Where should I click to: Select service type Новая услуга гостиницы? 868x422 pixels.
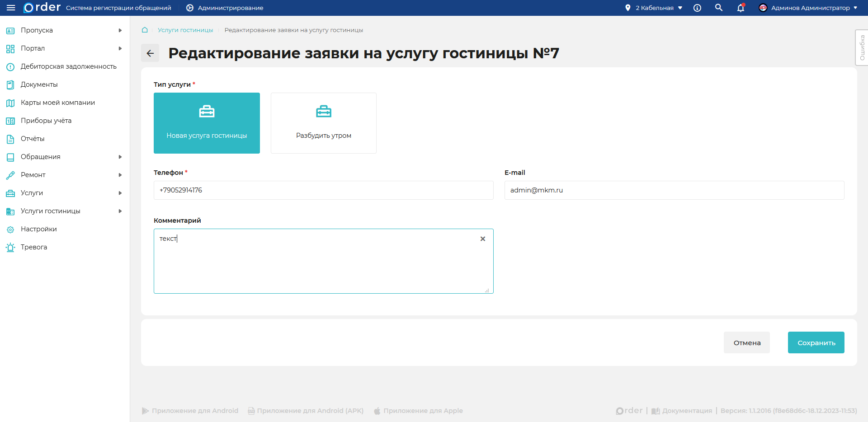tap(207, 123)
